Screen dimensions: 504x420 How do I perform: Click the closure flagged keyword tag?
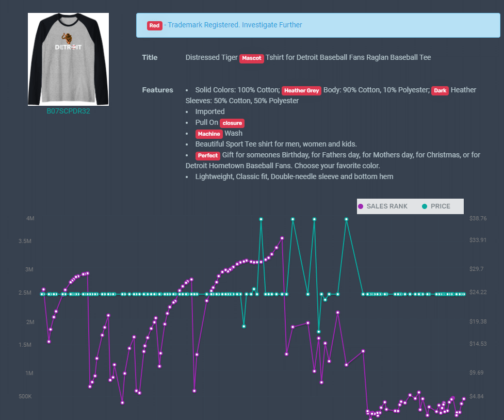[232, 123]
